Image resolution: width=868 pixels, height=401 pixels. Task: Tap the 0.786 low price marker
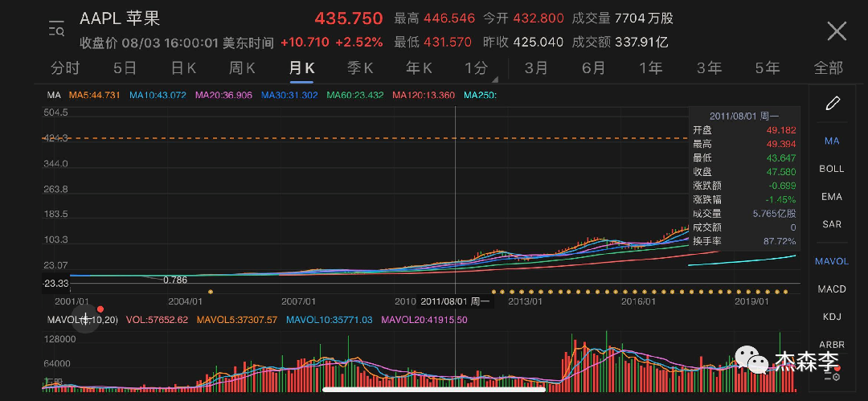point(175,280)
